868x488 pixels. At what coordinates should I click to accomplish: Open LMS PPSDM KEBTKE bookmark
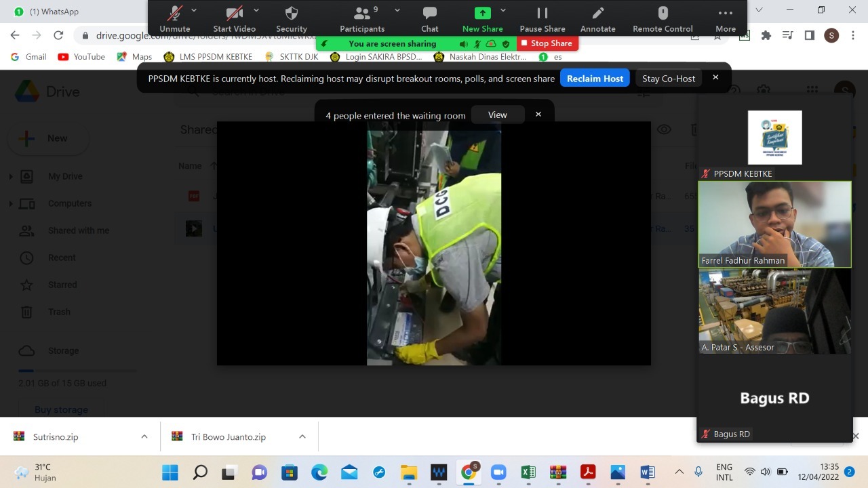click(208, 57)
